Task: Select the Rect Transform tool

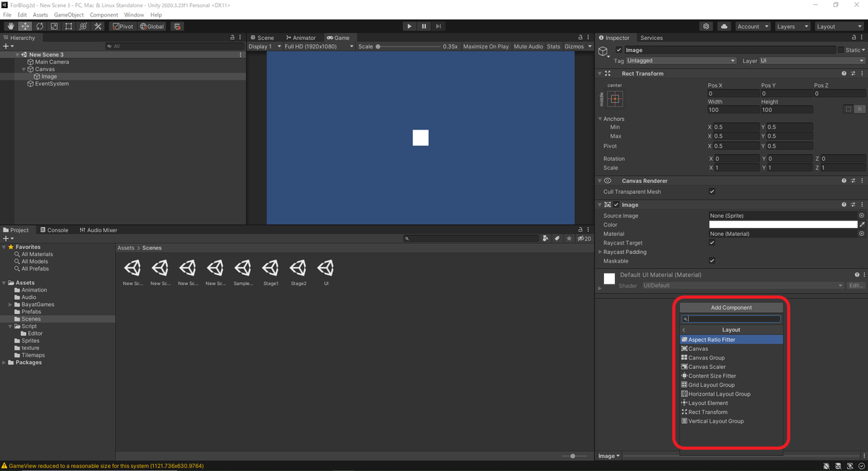Action: 69,26
